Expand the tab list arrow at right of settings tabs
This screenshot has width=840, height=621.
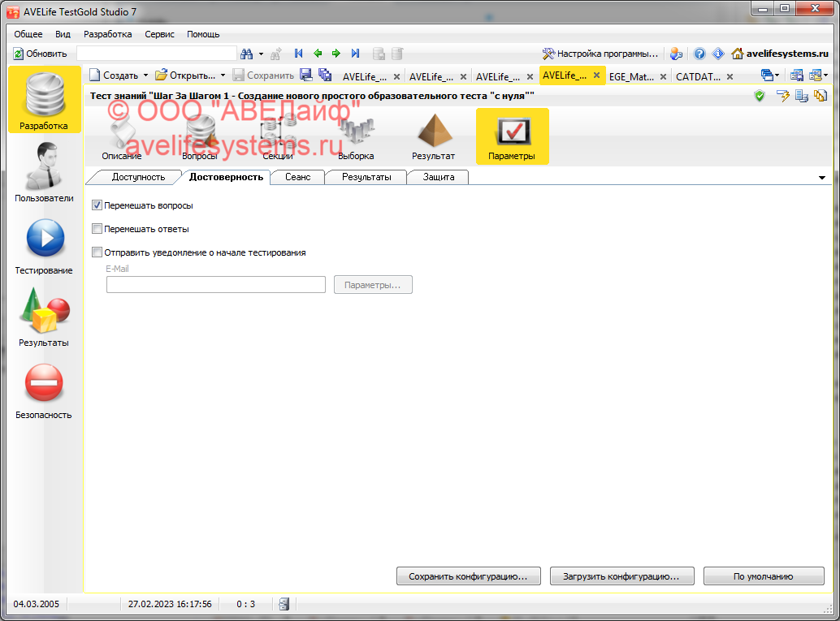pos(821,177)
